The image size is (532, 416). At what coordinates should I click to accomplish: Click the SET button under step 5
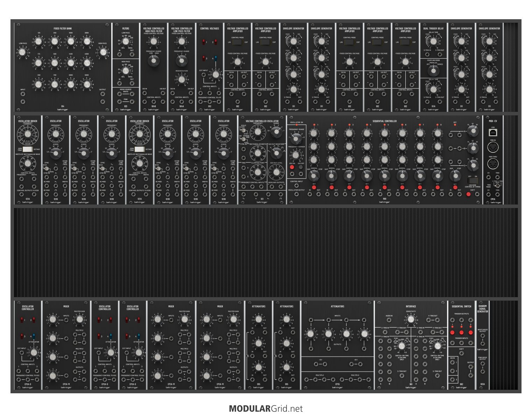coord(384,188)
